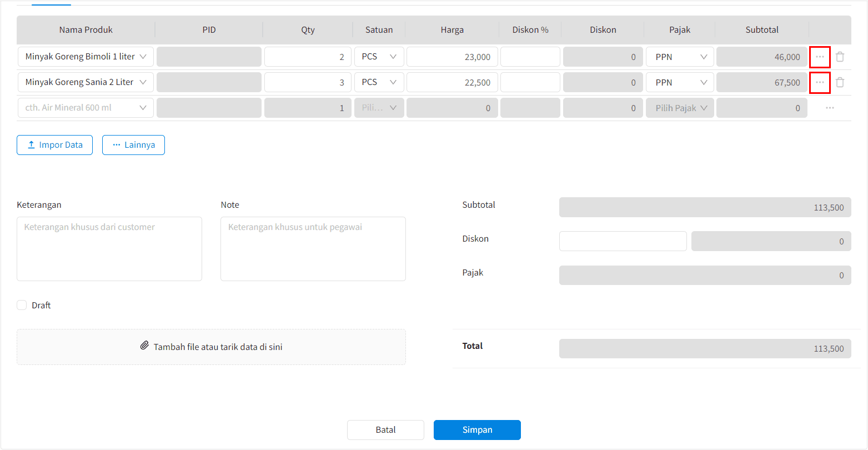Screen dimensions: 868x450
Task: Click the Note text area
Action: pyautogui.click(x=313, y=249)
